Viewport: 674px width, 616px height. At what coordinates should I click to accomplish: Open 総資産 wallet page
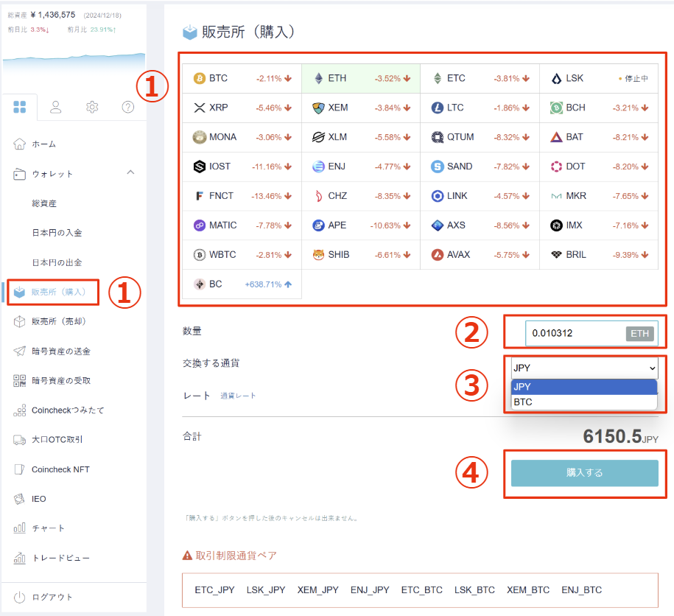44,203
